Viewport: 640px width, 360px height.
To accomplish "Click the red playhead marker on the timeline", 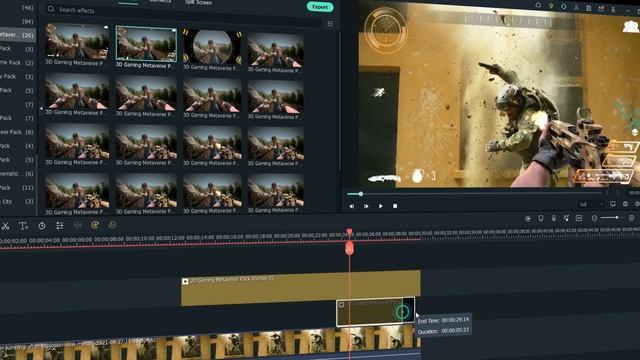I will (349, 247).
